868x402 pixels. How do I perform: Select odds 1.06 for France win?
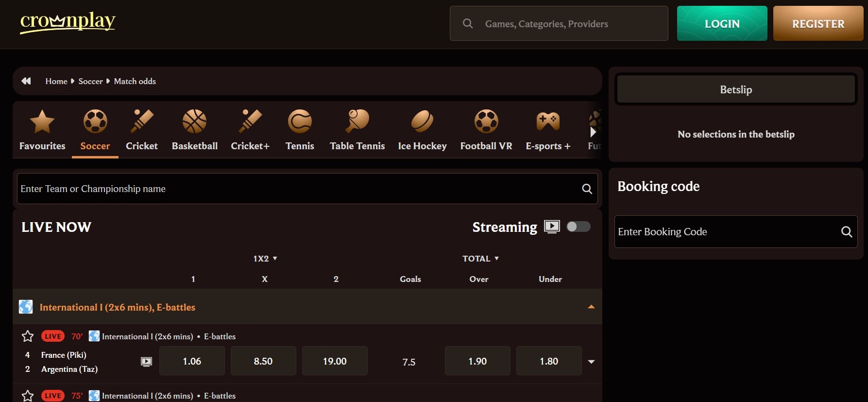[x=192, y=361]
